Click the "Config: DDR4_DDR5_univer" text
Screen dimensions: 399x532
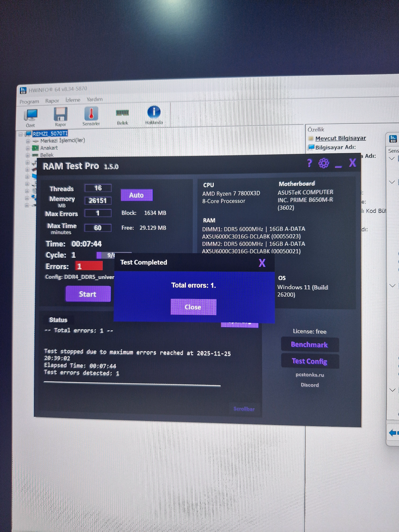(80, 277)
